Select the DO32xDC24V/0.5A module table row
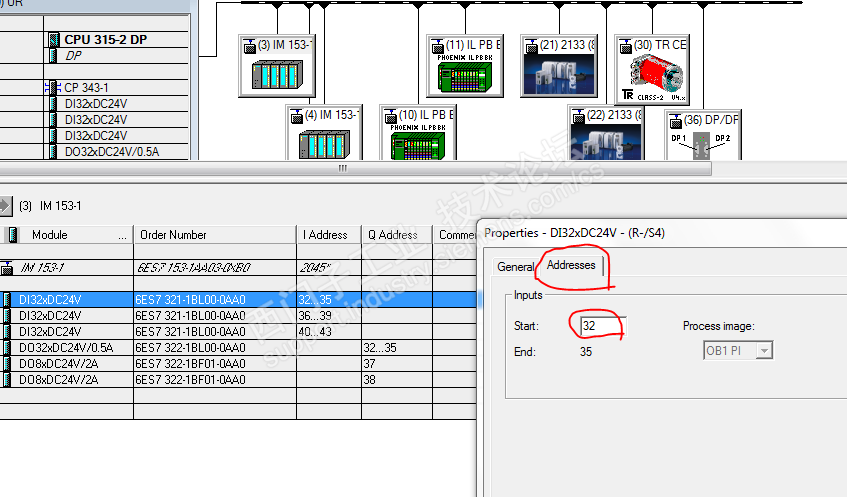Screen dimensions: 847x497 [x=238, y=348]
